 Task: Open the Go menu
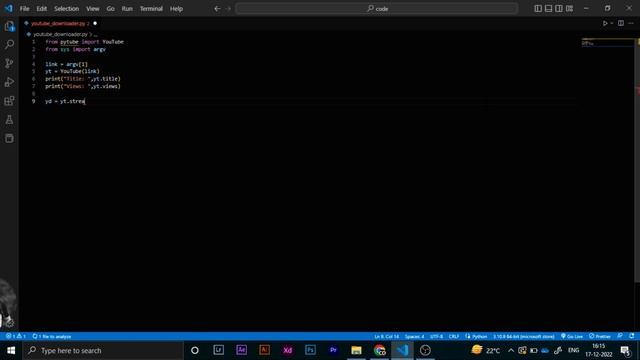click(x=111, y=9)
